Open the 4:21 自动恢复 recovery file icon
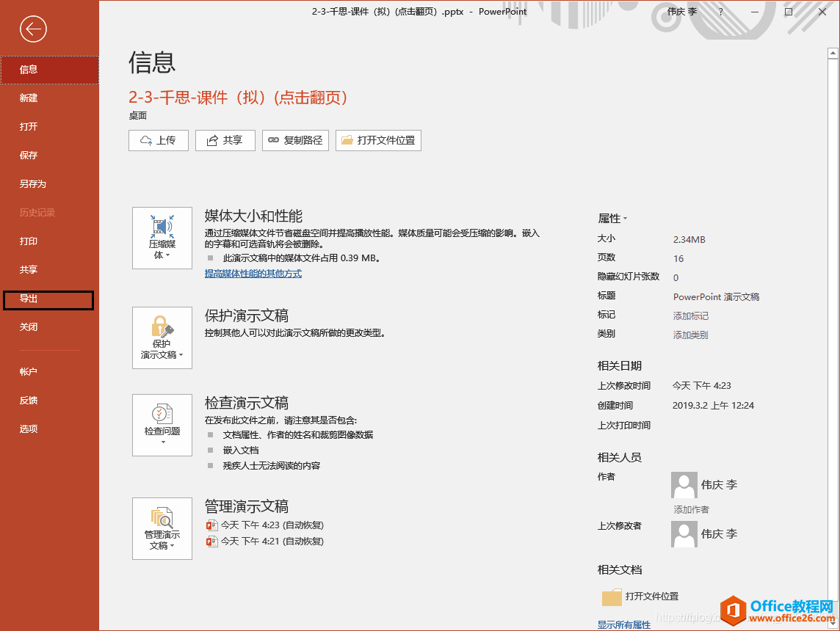This screenshot has width=840, height=631. pos(212,541)
